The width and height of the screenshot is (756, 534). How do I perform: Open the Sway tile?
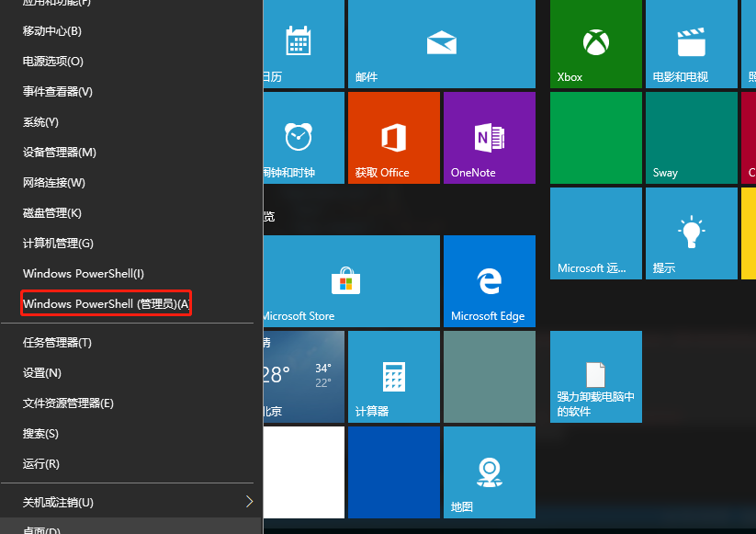pyautogui.click(x=691, y=137)
